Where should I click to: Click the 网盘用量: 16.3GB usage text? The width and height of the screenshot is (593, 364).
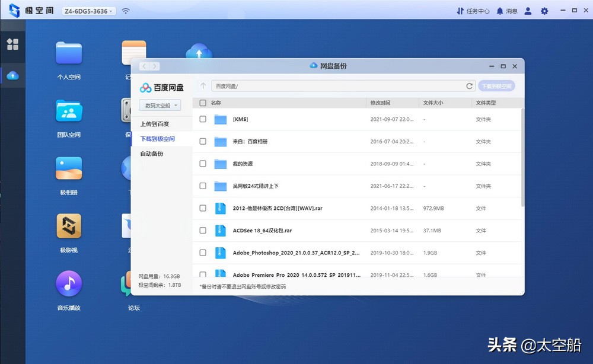(159, 276)
